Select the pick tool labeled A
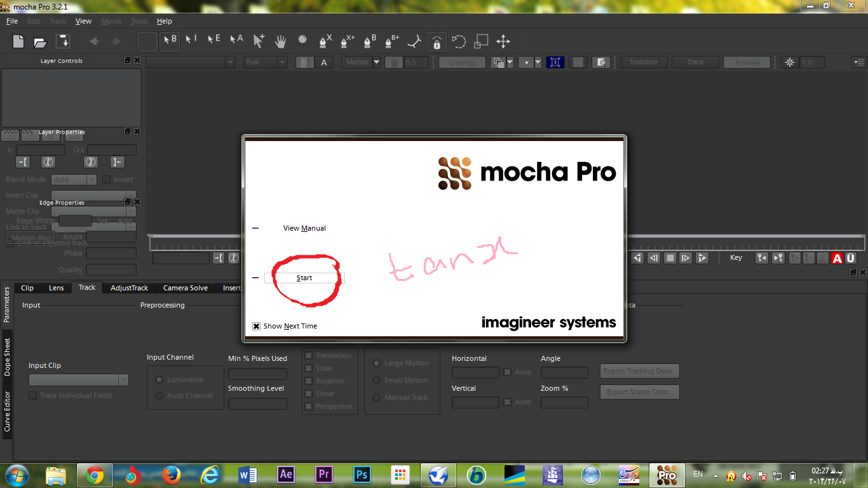The image size is (868, 488). coord(236,41)
